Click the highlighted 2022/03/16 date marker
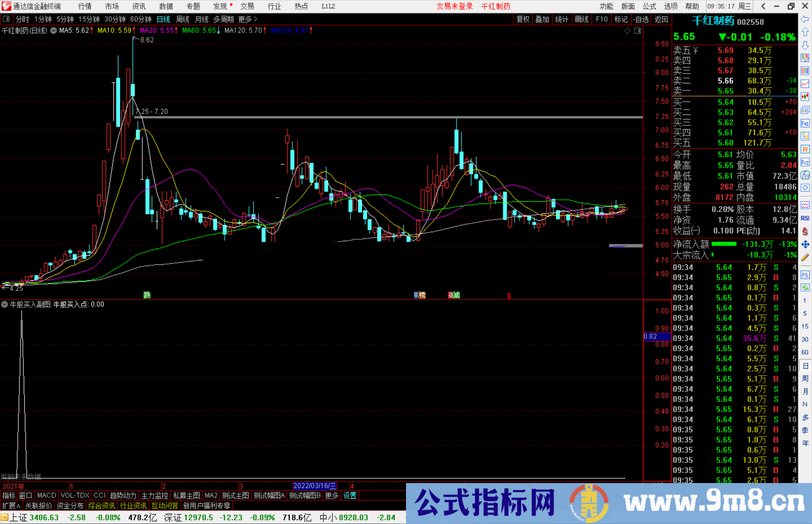This screenshot has width=812, height=524. 316,486
